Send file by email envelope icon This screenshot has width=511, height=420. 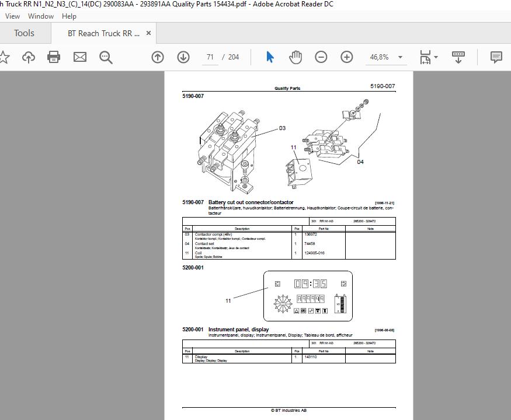[x=80, y=57]
